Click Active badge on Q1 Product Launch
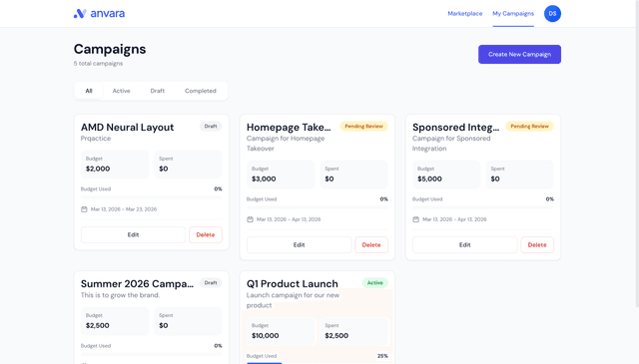Viewport: 639px width, 364px height. (x=375, y=283)
